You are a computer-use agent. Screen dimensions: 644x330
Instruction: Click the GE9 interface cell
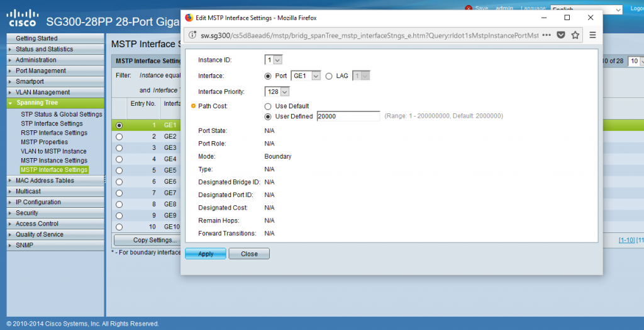[x=170, y=215]
